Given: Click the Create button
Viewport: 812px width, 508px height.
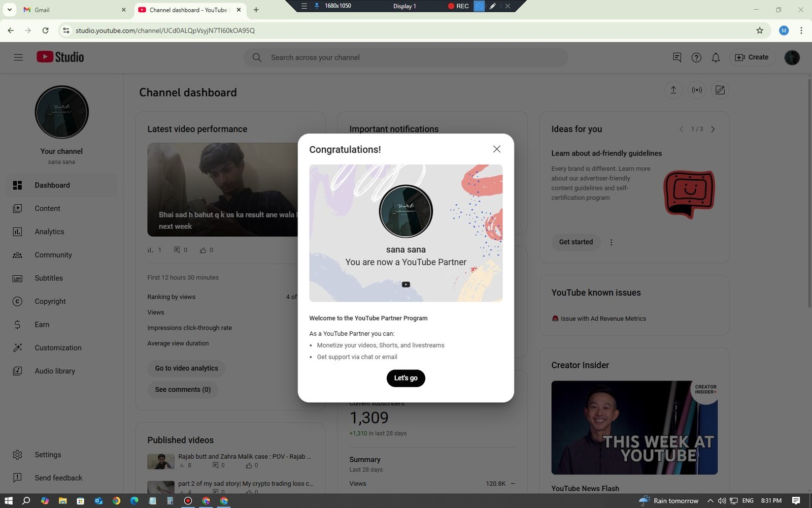Looking at the screenshot, I should pyautogui.click(x=752, y=57).
